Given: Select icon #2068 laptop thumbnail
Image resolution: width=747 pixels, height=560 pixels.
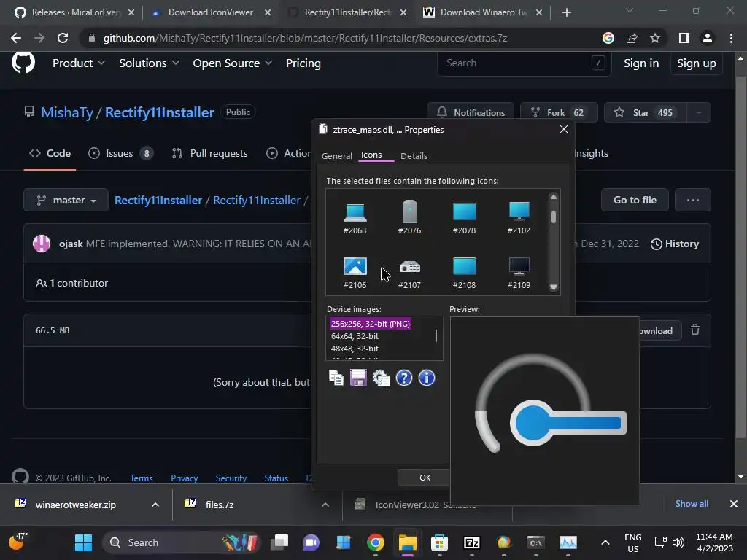Looking at the screenshot, I should 355,217.
